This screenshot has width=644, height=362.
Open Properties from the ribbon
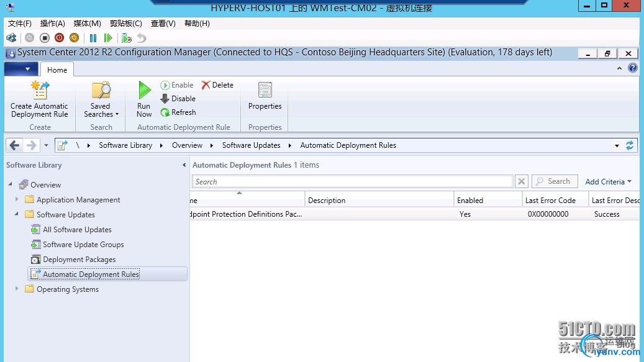pyautogui.click(x=265, y=96)
